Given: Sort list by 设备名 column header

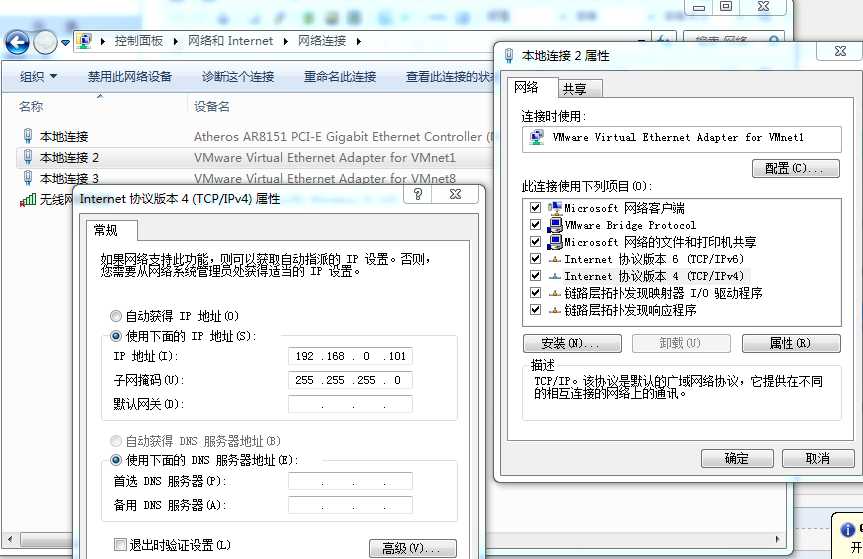Looking at the screenshot, I should (x=212, y=106).
